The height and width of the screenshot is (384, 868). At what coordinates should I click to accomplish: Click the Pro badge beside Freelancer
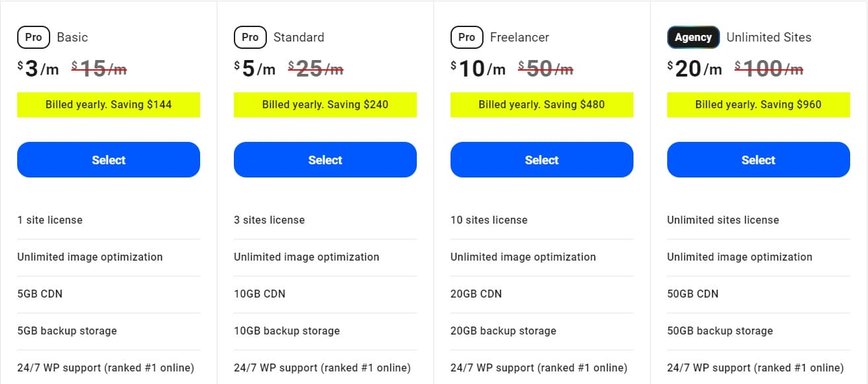coord(467,38)
